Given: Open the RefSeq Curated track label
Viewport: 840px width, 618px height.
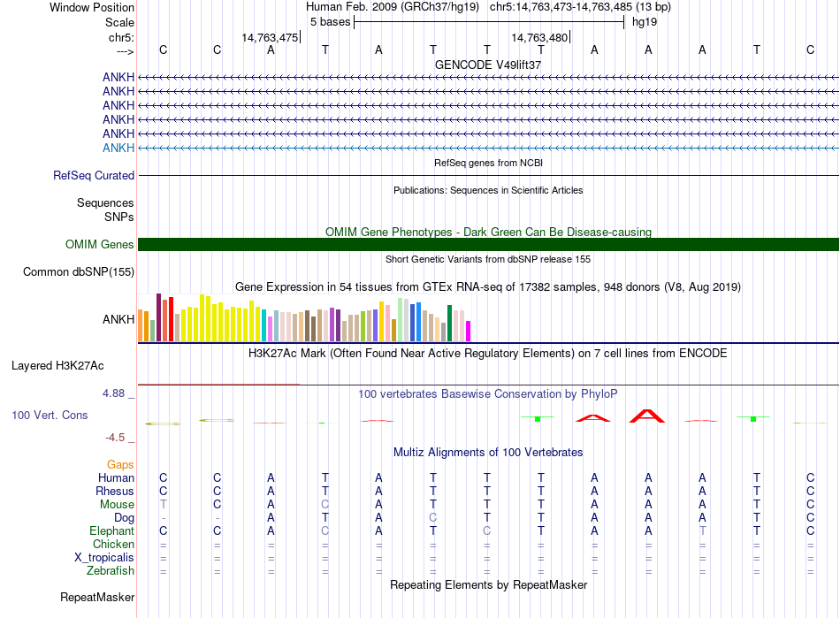Looking at the screenshot, I should 94,176.
